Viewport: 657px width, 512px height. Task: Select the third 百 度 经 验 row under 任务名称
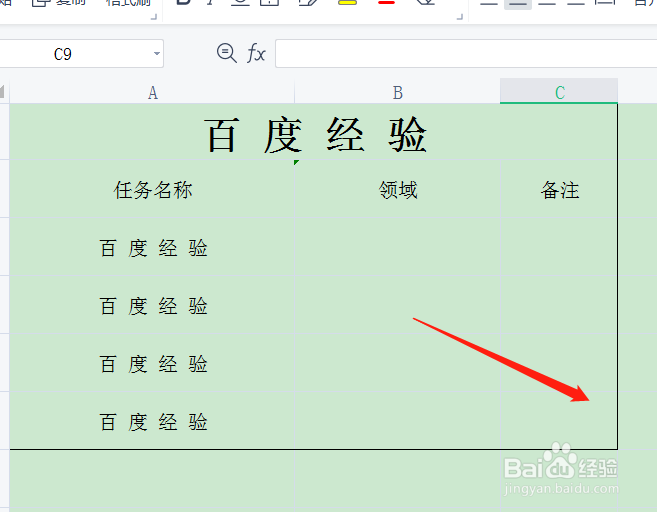152,363
